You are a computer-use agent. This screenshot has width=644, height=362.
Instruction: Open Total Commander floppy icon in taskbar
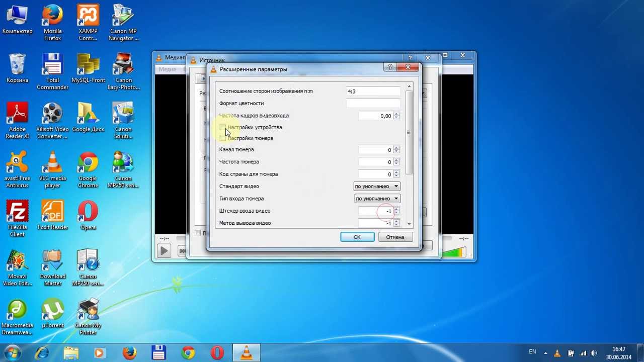(158, 353)
